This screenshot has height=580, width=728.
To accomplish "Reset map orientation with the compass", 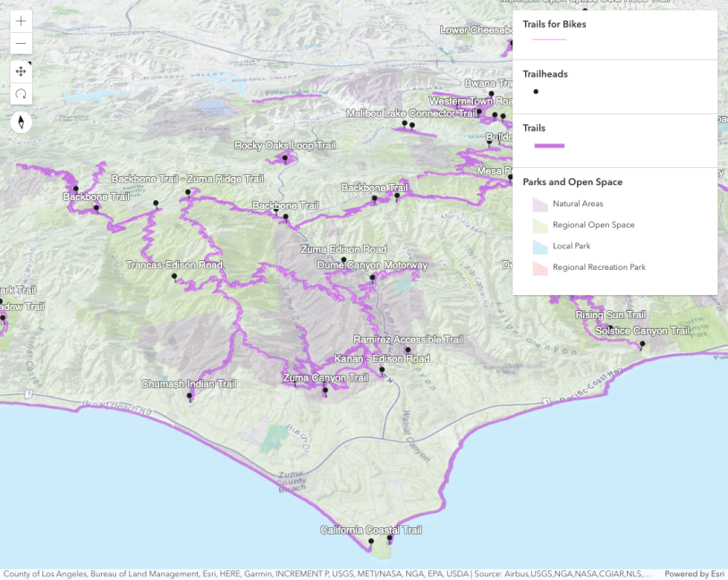I will pos(21,122).
